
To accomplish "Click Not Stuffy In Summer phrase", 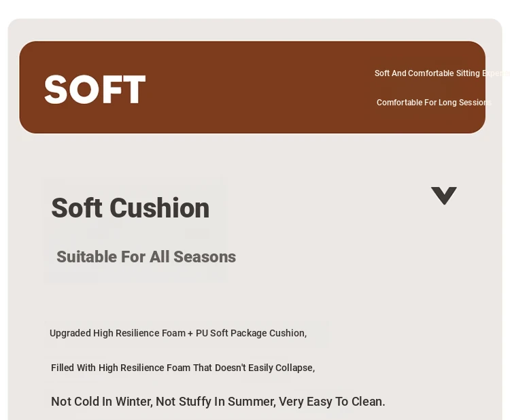I will (x=216, y=402).
